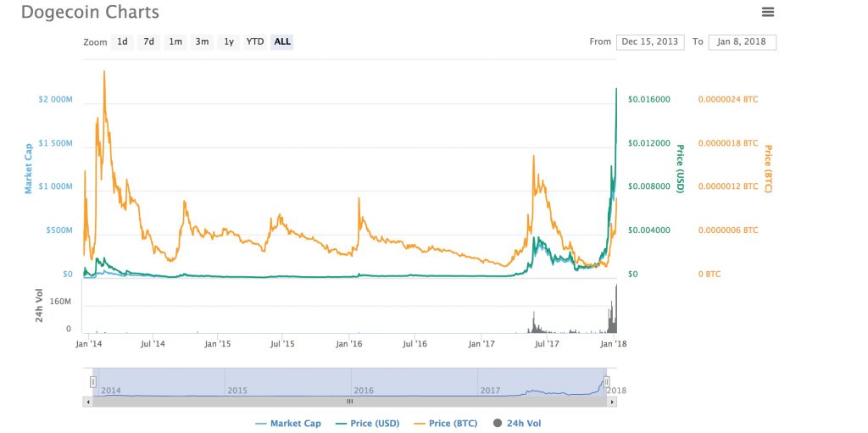Click the $500M market cap label
This screenshot has height=433, width=868.
pos(59,230)
